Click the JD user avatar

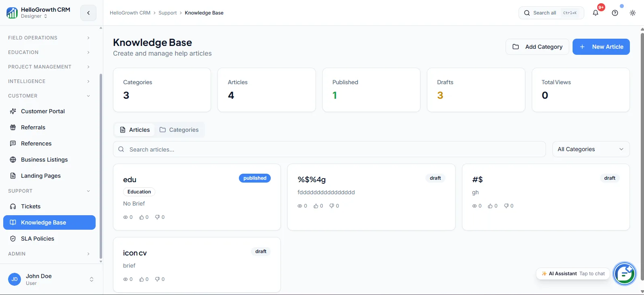pos(15,279)
